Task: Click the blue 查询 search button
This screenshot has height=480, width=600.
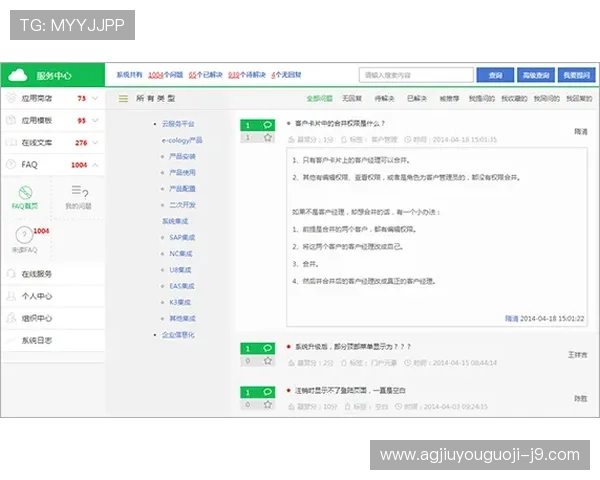Action: coord(495,75)
